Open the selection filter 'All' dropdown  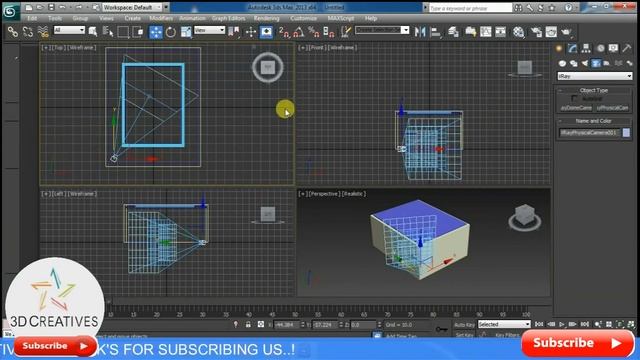69,30
